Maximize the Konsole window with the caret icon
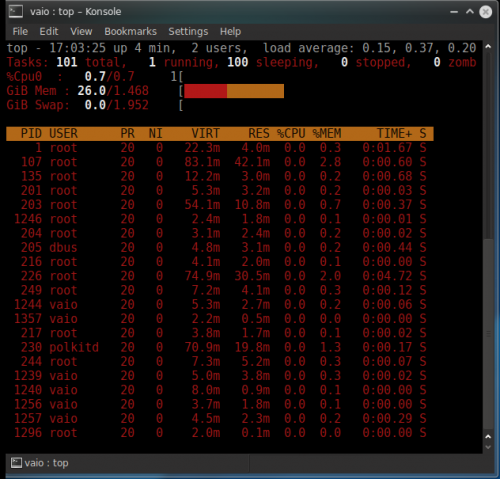The width and height of the screenshot is (500, 479). 470,12
